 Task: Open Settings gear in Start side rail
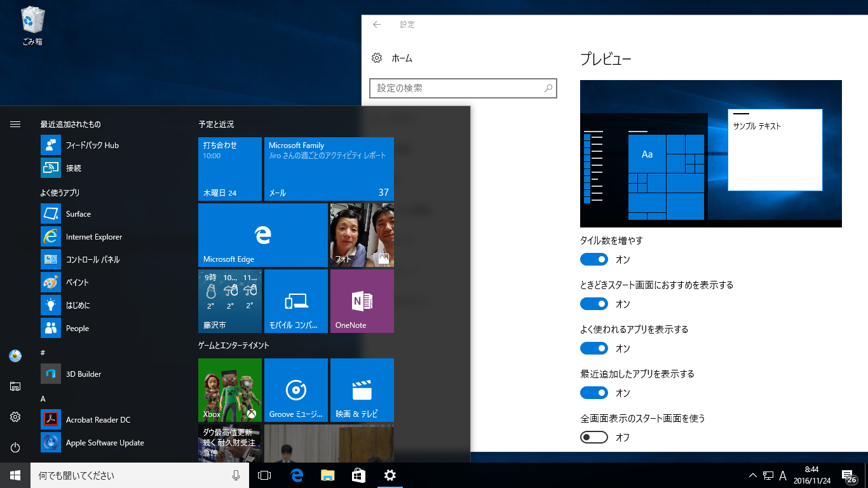coord(15,417)
